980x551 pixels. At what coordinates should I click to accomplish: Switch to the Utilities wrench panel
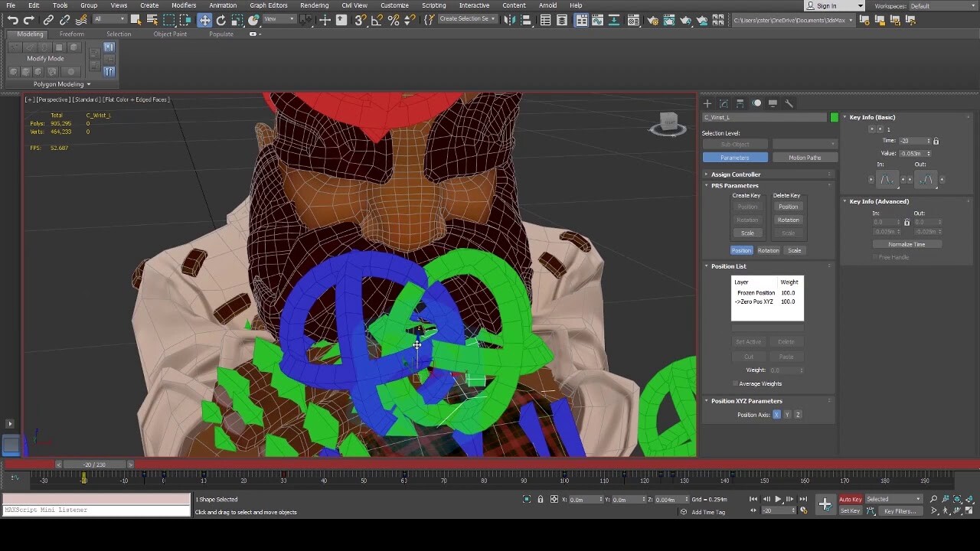click(789, 103)
